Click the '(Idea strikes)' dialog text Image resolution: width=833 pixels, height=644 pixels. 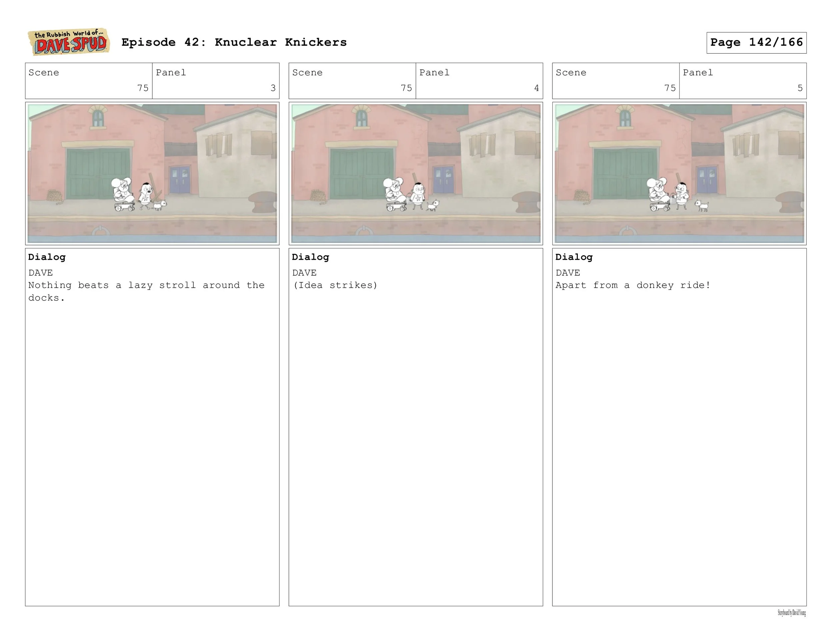[x=335, y=285]
